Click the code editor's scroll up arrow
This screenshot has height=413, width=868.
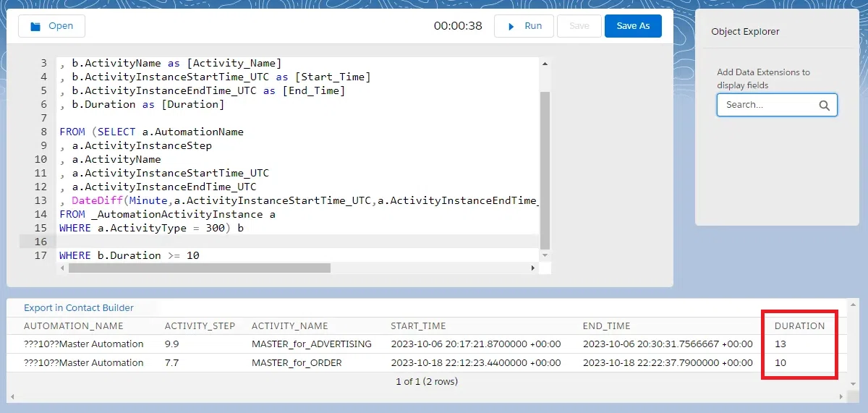(x=545, y=63)
